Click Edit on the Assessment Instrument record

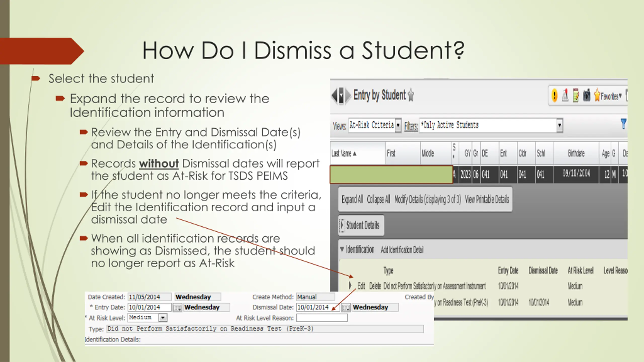pyautogui.click(x=361, y=286)
